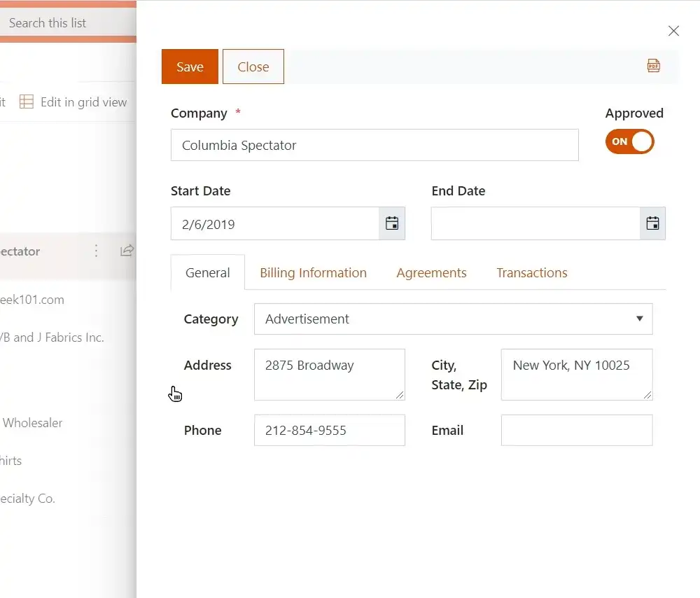Click the End Date input field

tap(535, 223)
